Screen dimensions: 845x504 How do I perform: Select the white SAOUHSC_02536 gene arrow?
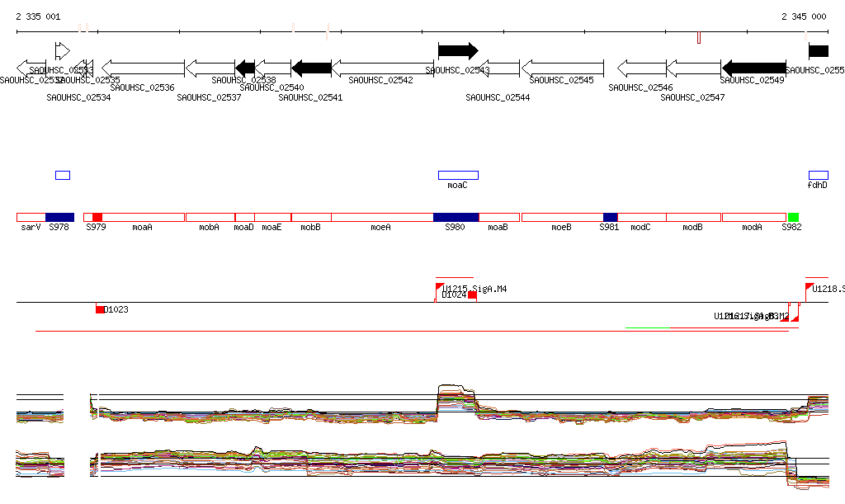point(143,68)
